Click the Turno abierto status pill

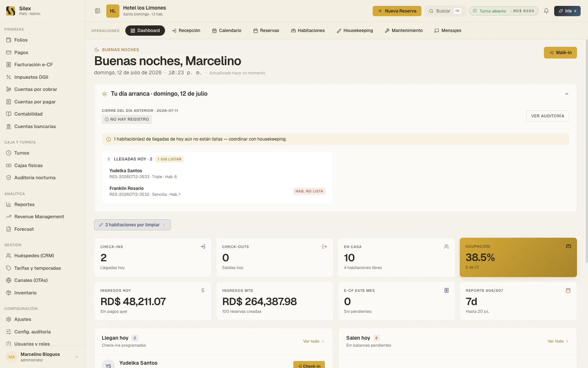tap(503, 11)
